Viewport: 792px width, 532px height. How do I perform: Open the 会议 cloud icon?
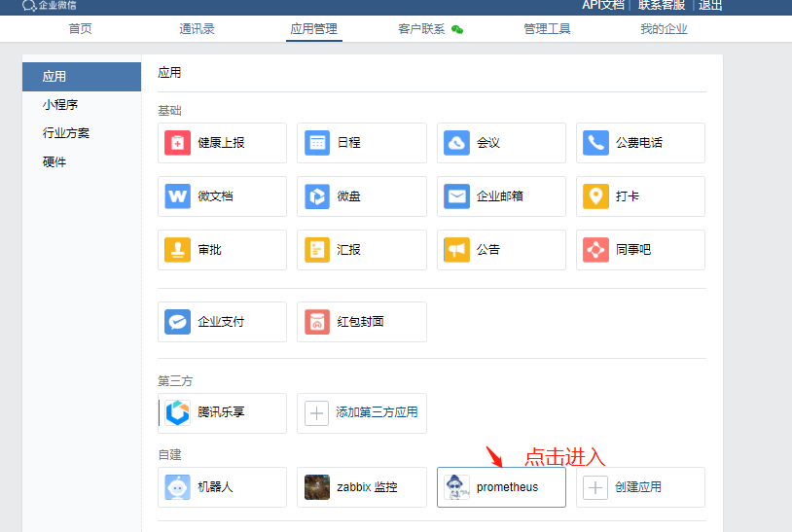(456, 143)
